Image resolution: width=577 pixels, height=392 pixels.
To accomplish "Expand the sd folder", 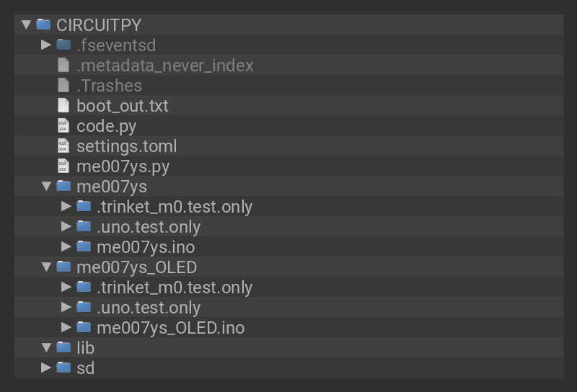I will [46, 368].
